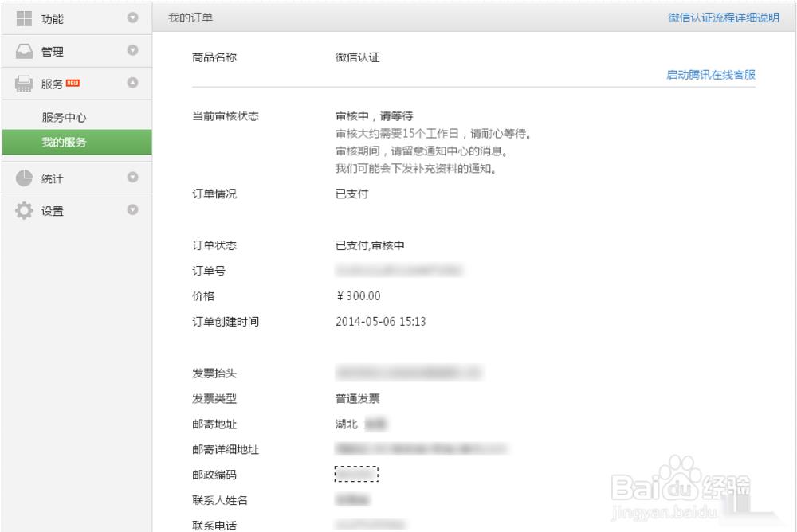This screenshot has width=797, height=532.
Task: Select the highlighted 我的服务 item
Action: point(77,143)
